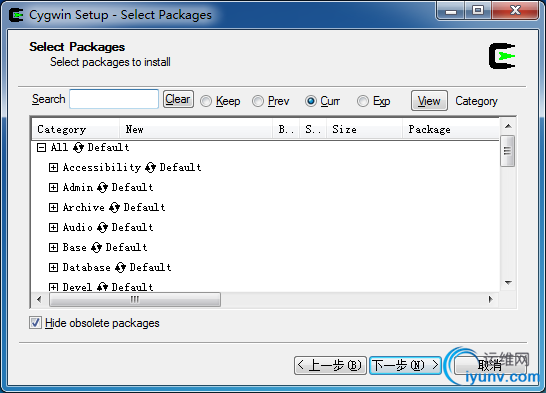Click the horizontal scrollbar left arrow
This screenshot has width=546, height=393.
click(39, 299)
